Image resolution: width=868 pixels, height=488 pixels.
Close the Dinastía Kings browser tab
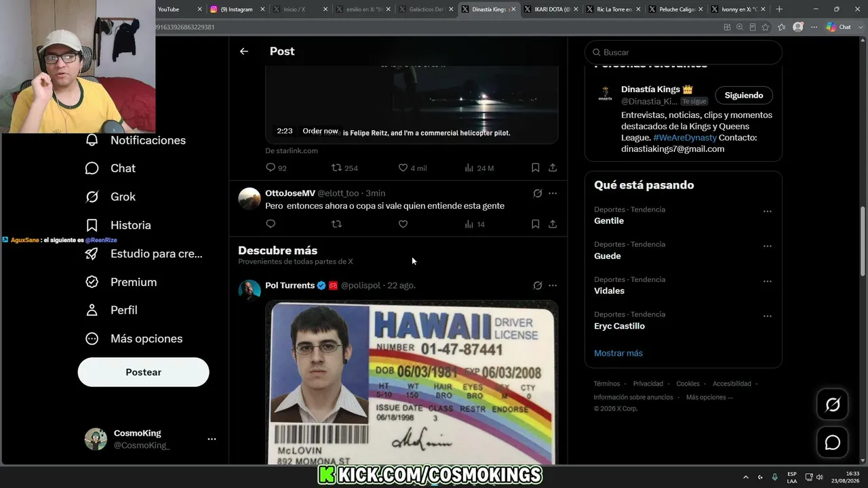point(513,9)
